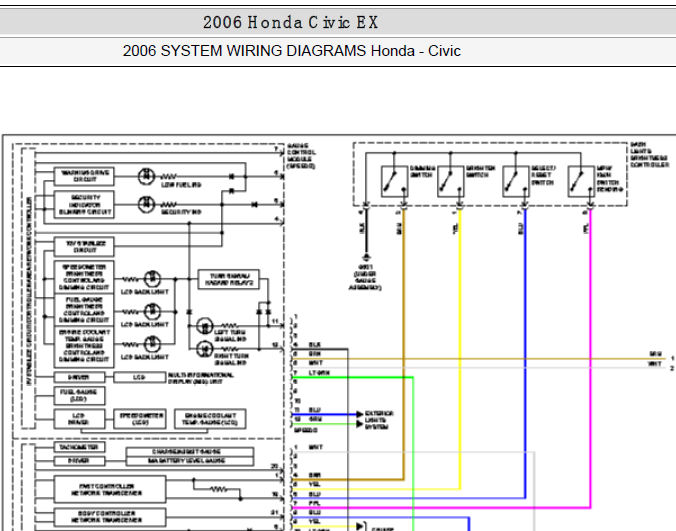Image resolution: width=676 pixels, height=531 pixels.
Task: Click the Brighten Switch symbol
Action: (x=451, y=181)
